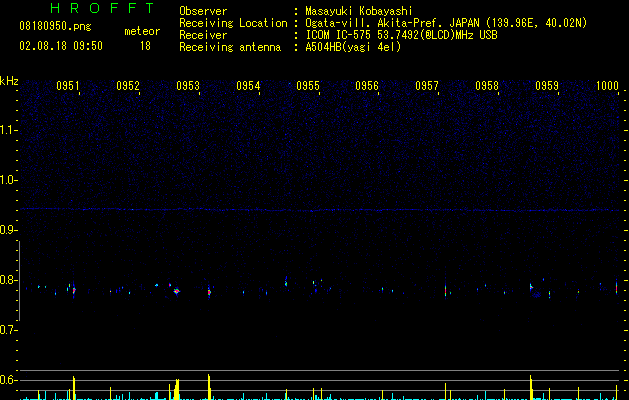Click the 0957 time marker
Image resolution: width=629 pixels, height=400 pixels.
coord(427,86)
